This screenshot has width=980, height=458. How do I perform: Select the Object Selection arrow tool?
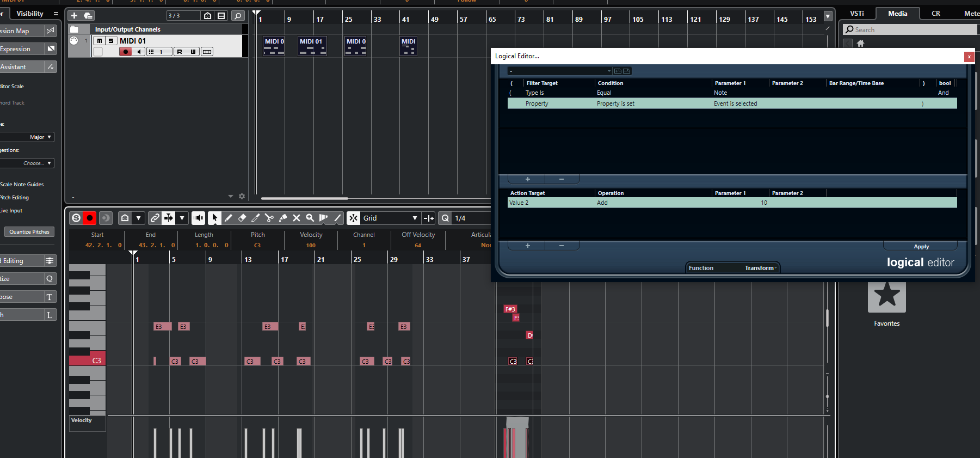pos(215,218)
